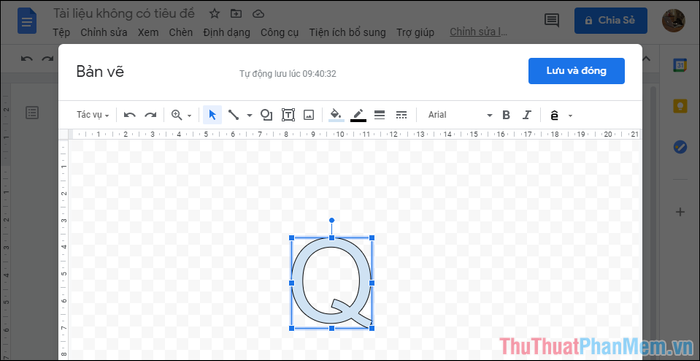Toggle italic formatting
The height and width of the screenshot is (361, 700).
(x=527, y=115)
